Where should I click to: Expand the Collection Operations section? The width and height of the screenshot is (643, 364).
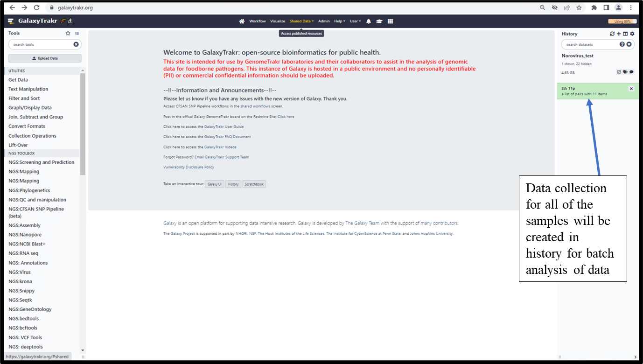(32, 136)
